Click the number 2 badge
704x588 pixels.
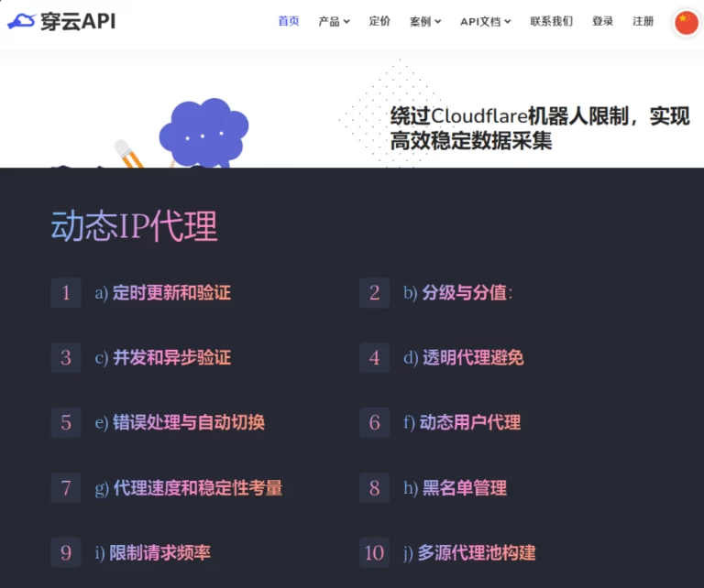point(374,292)
